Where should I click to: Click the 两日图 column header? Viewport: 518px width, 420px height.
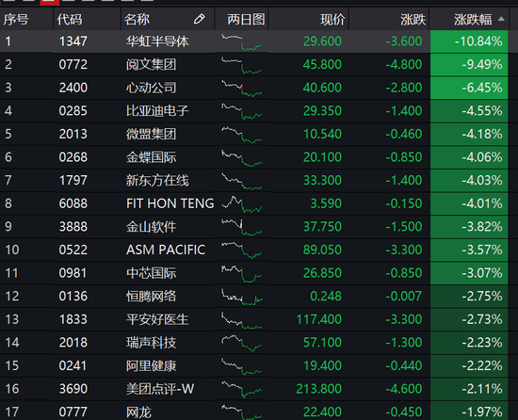(x=246, y=20)
